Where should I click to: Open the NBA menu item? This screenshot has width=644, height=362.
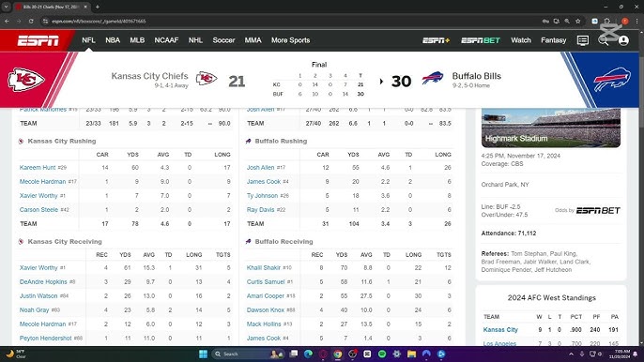pos(113,40)
